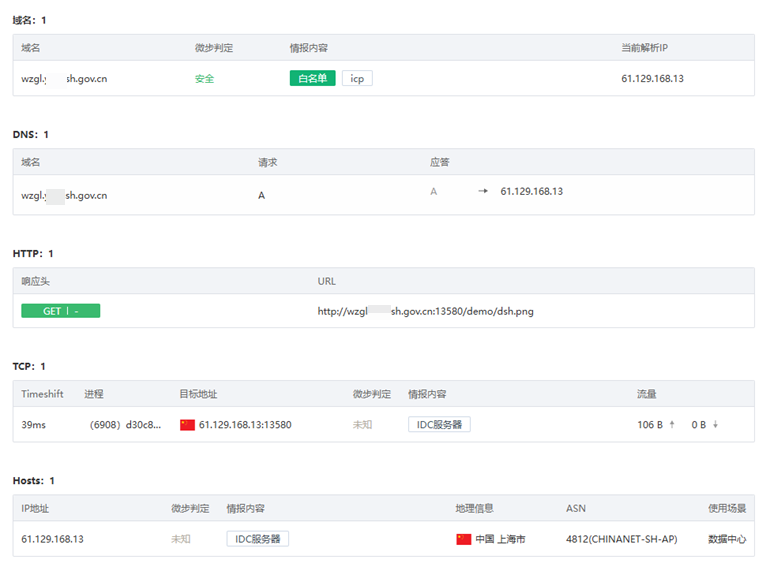Click the China flag icon in Hosts row

point(463,539)
